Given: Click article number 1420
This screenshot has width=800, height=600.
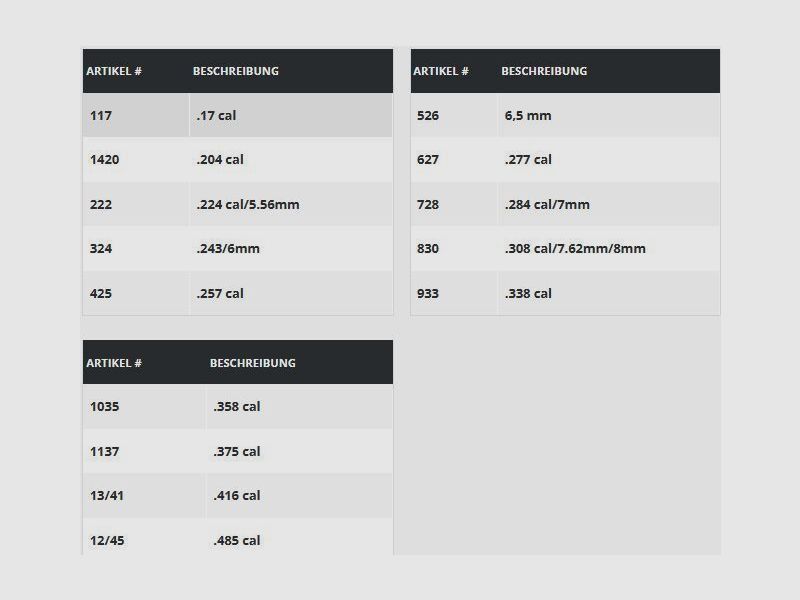Looking at the screenshot, I should coord(104,160).
